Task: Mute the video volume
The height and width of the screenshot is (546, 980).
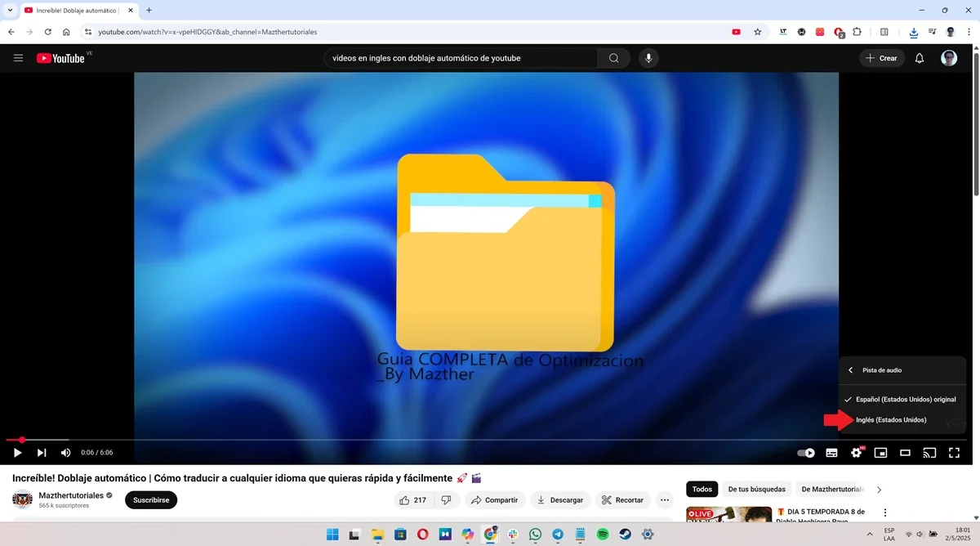Action: (65, 453)
